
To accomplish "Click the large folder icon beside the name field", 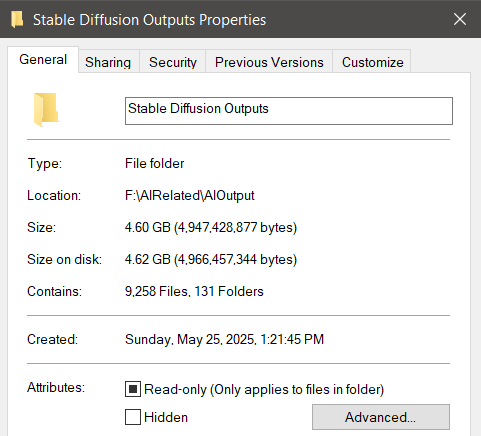I will (x=46, y=110).
